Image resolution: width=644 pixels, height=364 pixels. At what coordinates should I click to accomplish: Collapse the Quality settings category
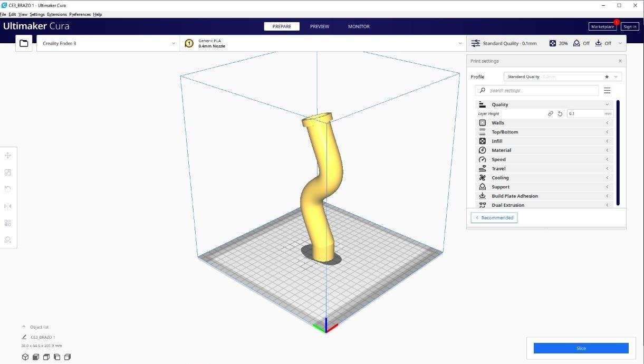[544, 104]
